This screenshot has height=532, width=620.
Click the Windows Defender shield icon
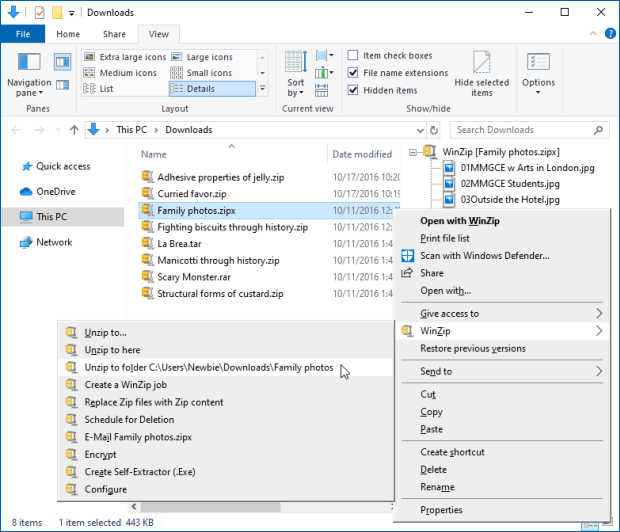[x=408, y=256]
